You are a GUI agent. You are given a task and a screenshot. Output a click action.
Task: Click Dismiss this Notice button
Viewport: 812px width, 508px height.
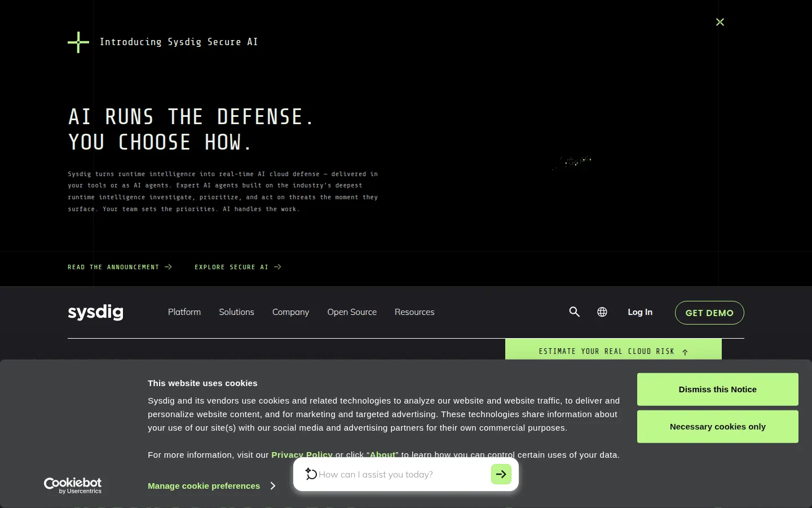(718, 389)
